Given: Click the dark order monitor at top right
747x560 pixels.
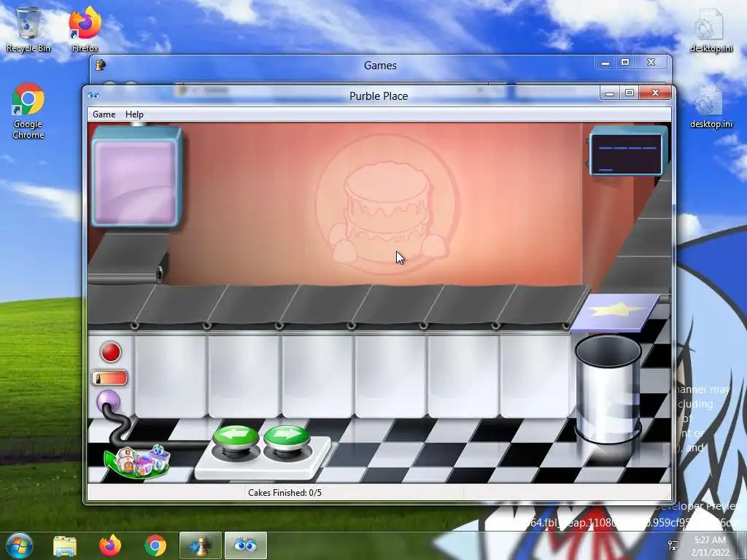Looking at the screenshot, I should [628, 153].
